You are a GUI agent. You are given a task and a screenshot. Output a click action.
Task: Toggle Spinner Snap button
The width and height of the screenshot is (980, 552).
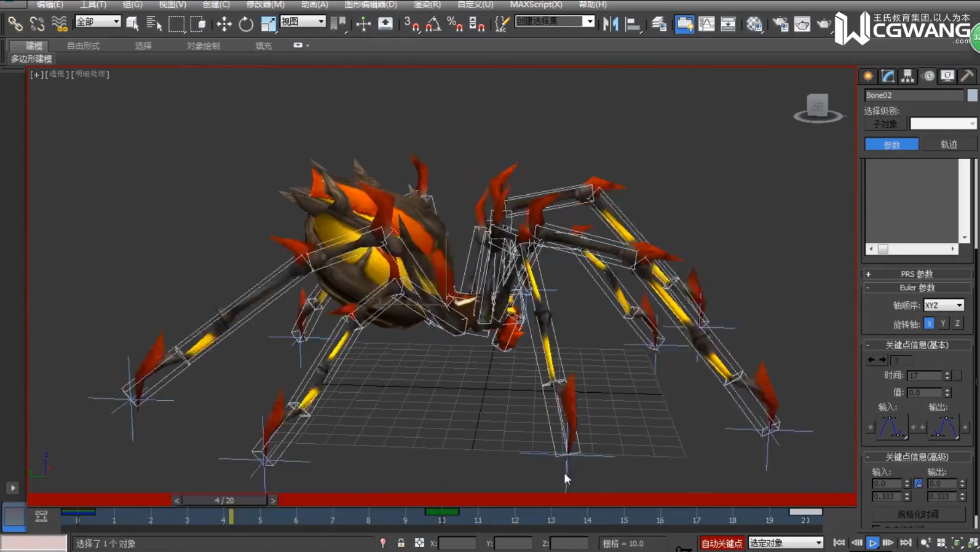[x=476, y=24]
